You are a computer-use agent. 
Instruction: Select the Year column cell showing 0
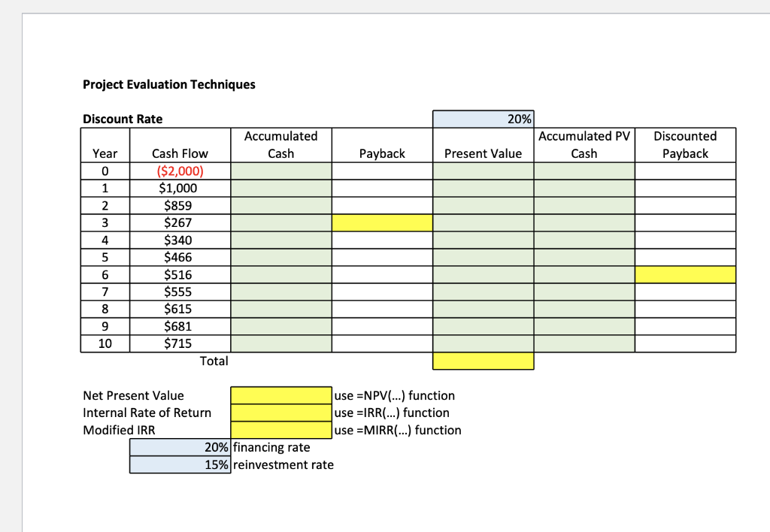coord(105,171)
